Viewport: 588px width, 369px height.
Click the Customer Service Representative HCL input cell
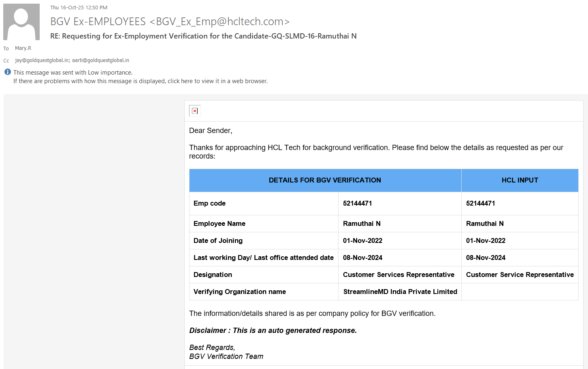(x=520, y=275)
